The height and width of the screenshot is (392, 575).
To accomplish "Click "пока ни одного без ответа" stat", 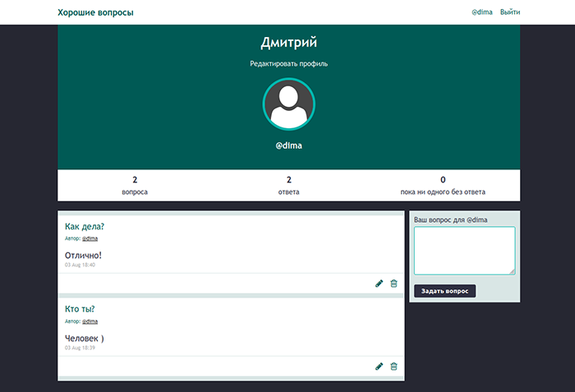I will (x=443, y=186).
